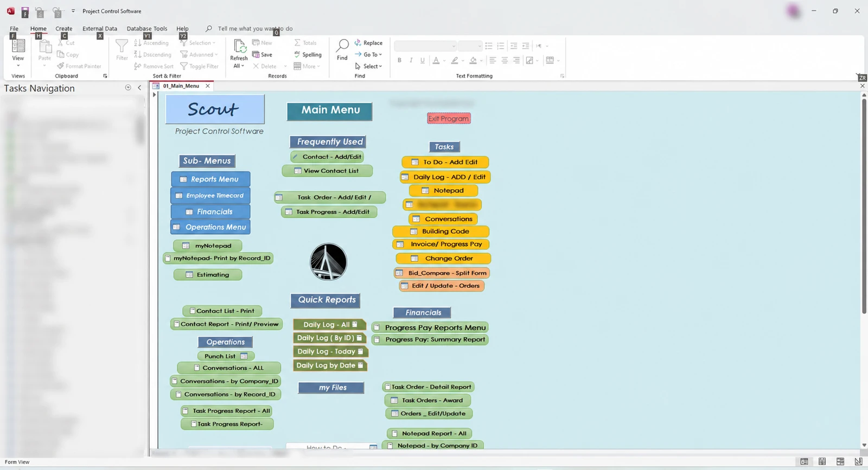Screen dimensions: 868x470
Task: Click the Daily Log - Today report button
Action: [x=330, y=351]
